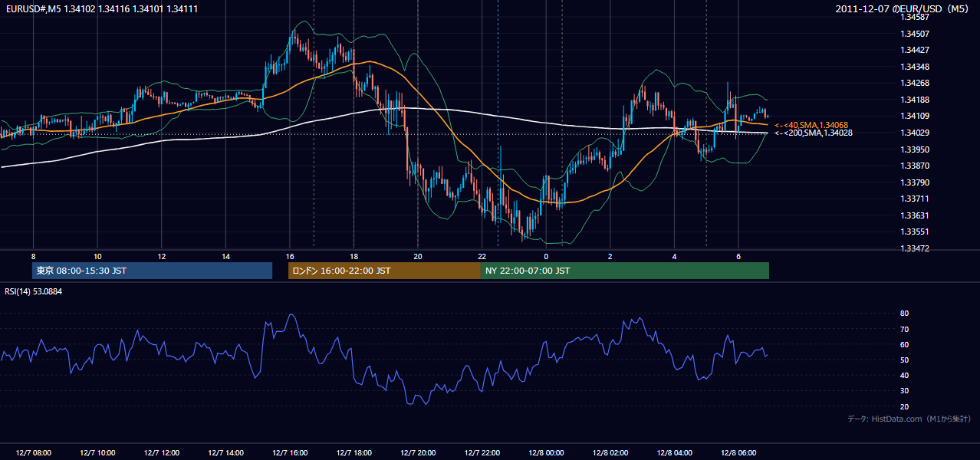Click hour 18 on price chart axis
The width and height of the screenshot is (980, 460).
tap(354, 256)
